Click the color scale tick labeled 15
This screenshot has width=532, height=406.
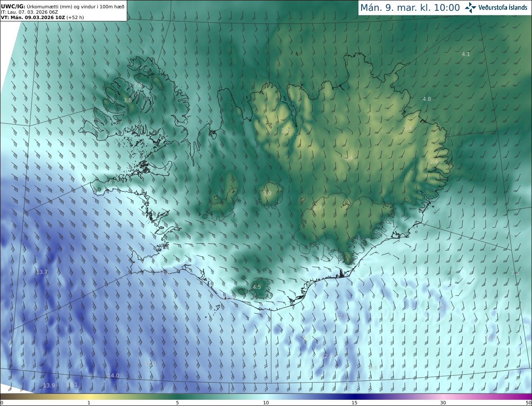[355, 403]
